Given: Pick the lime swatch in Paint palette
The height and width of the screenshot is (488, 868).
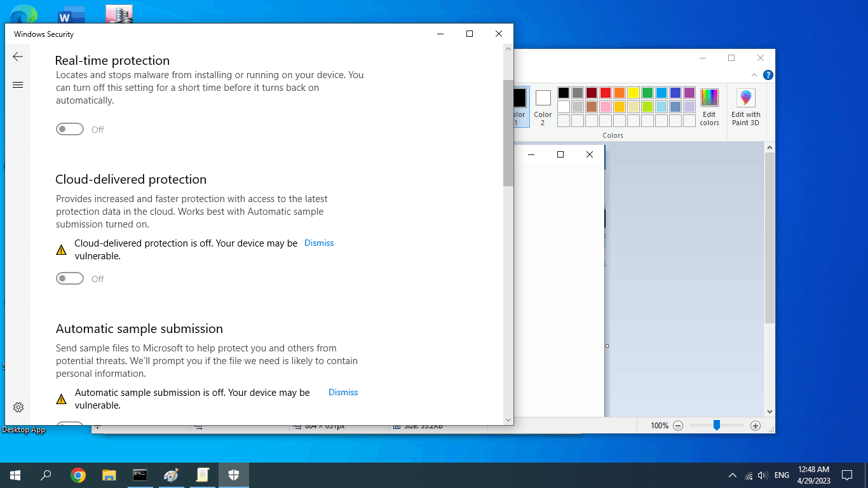Looking at the screenshot, I should (648, 107).
